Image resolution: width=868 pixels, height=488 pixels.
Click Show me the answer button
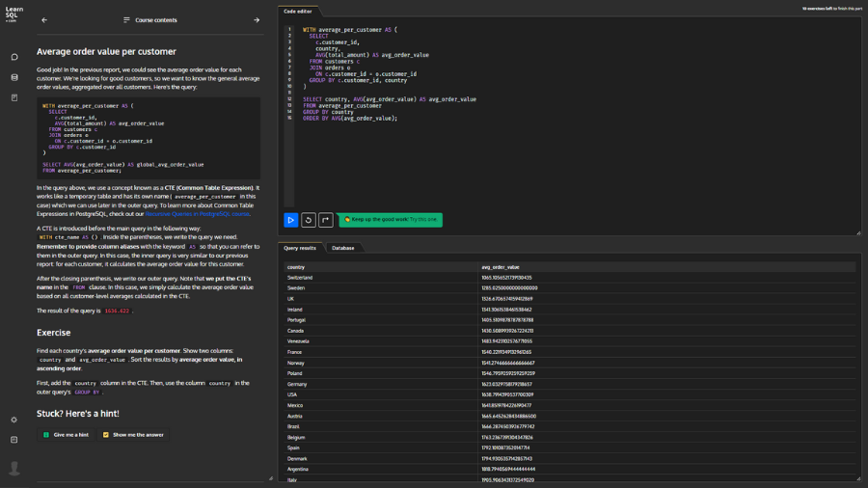coord(133,435)
